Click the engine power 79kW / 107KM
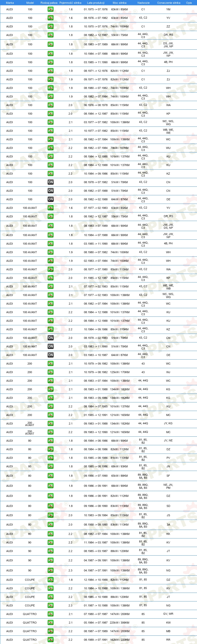Image resolution: width=197 pixels, height=644 pixels. 120,148
